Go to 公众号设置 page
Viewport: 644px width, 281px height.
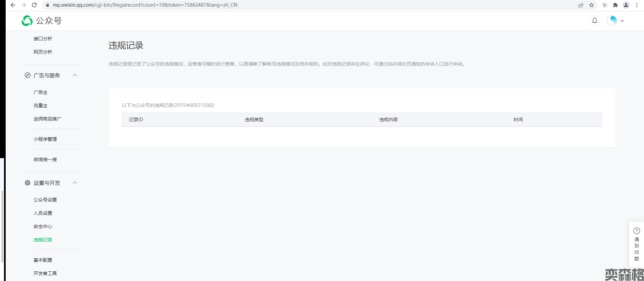(45, 200)
